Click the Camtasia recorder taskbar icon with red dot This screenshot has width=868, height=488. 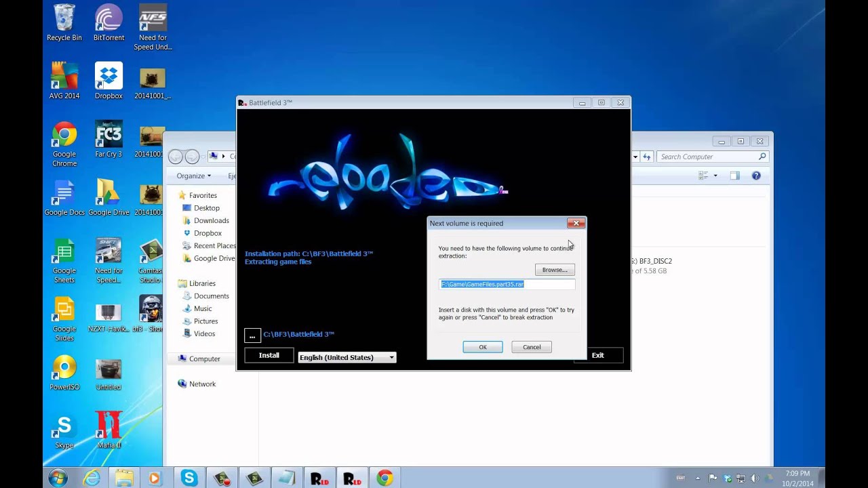coord(222,478)
